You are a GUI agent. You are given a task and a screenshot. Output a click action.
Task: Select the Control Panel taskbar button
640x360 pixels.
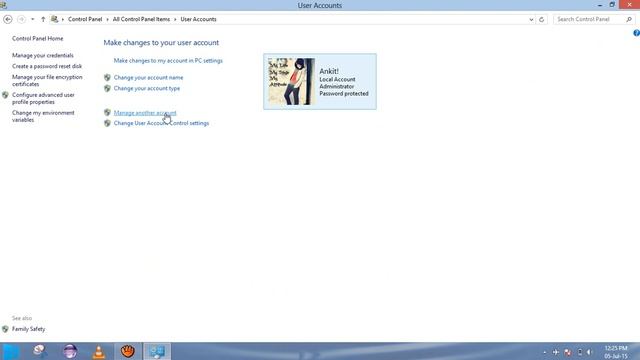pos(157,351)
